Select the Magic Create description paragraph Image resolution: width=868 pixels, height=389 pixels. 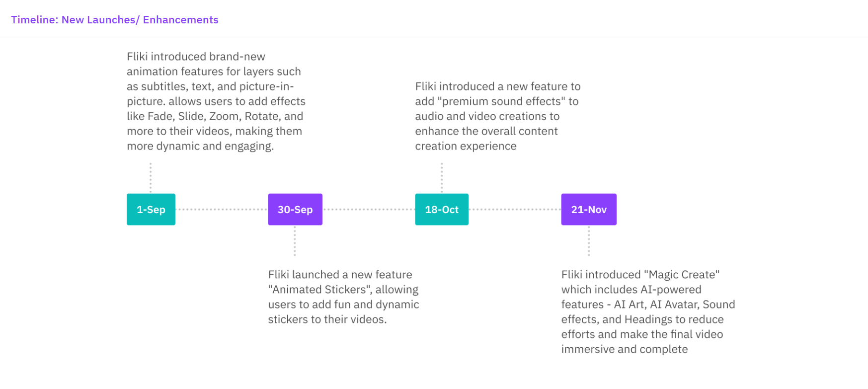pos(648,312)
